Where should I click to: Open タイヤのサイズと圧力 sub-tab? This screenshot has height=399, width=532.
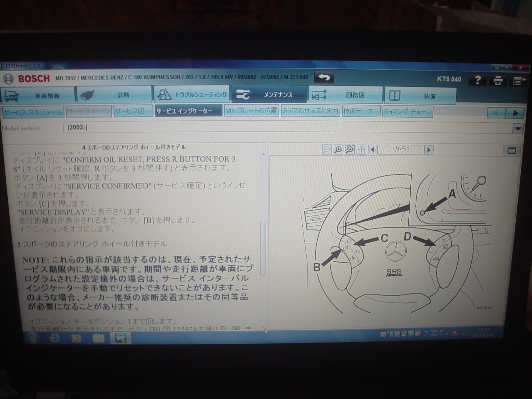point(310,111)
